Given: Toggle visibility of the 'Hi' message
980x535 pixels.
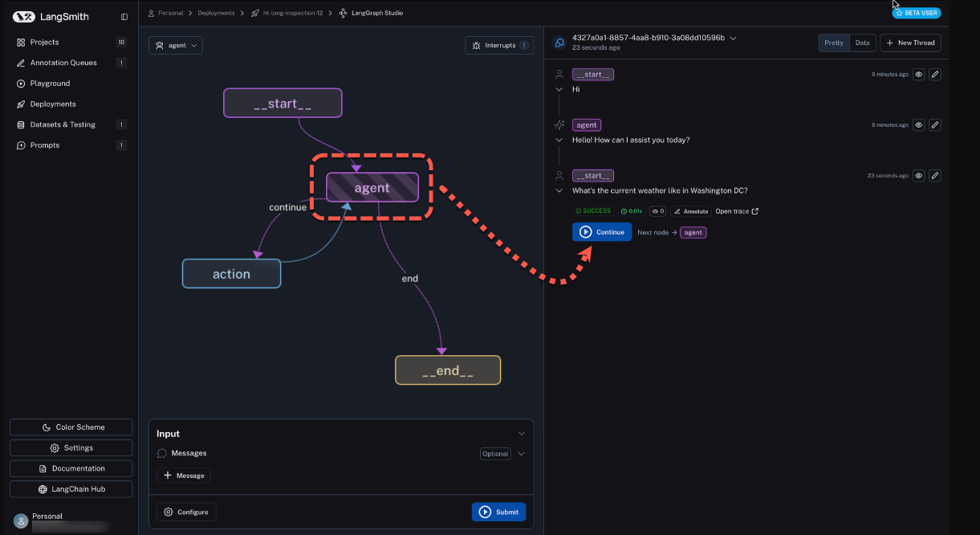Looking at the screenshot, I should pyautogui.click(x=919, y=74).
